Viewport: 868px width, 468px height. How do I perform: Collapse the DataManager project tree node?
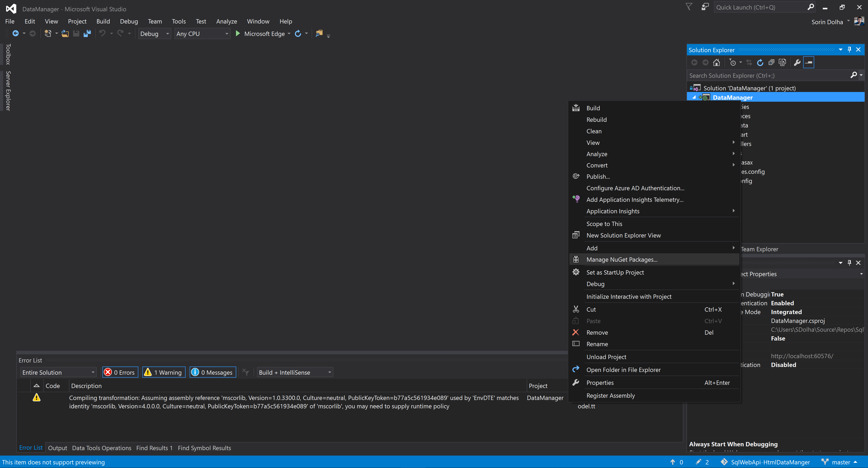click(x=694, y=97)
